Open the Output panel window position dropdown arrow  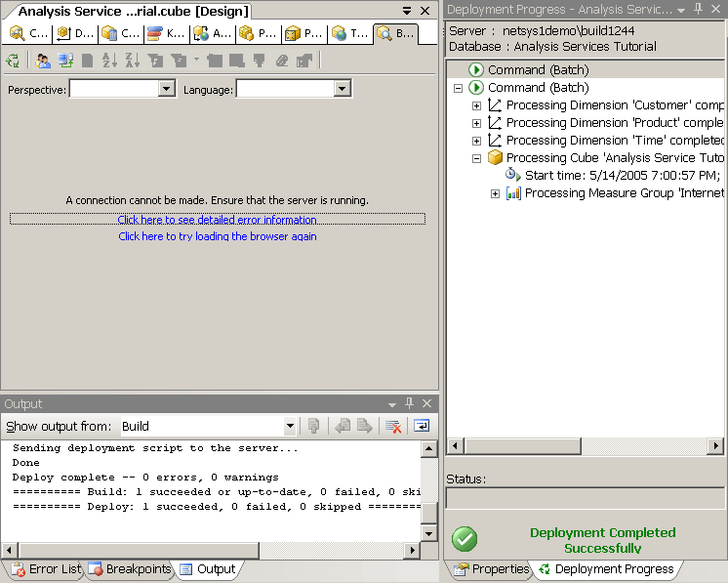coord(392,404)
